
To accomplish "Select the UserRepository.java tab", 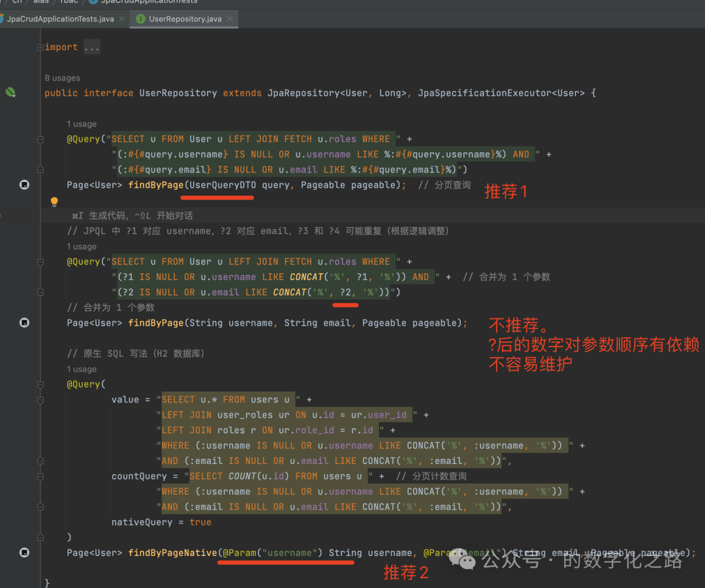I will 185,19.
